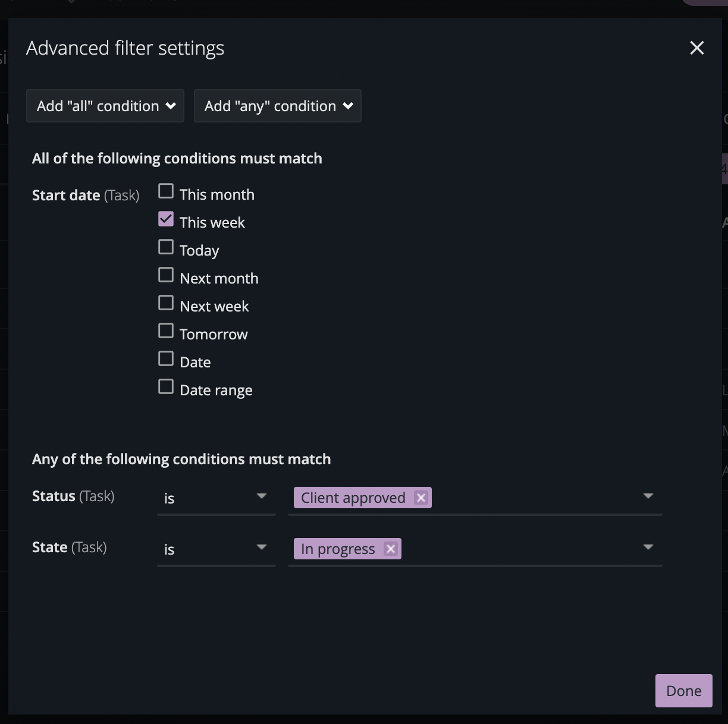728x724 pixels.
Task: Uncheck the This week checkbox
Action: tap(166, 219)
